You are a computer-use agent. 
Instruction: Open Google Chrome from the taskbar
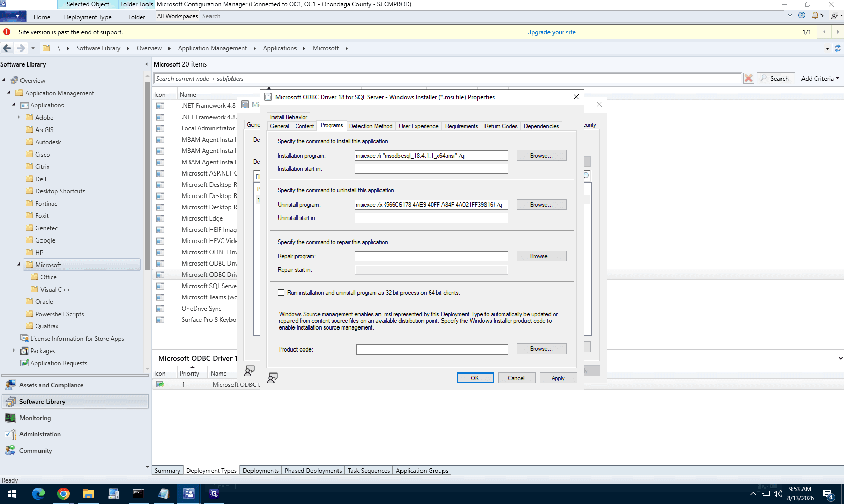click(x=64, y=494)
